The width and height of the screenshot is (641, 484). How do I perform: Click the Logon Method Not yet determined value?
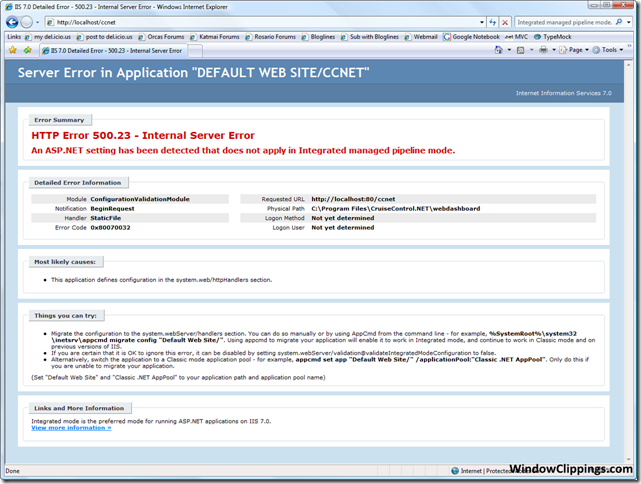pyautogui.click(x=343, y=218)
